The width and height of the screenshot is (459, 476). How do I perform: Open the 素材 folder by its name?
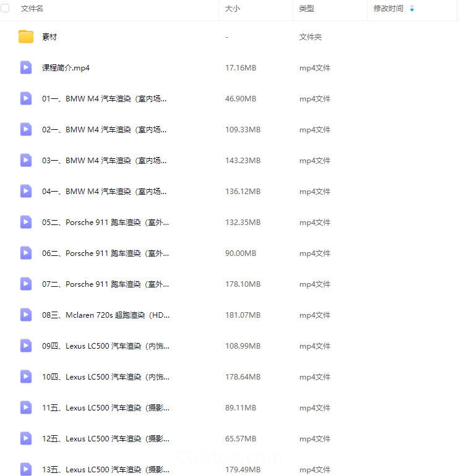49,37
